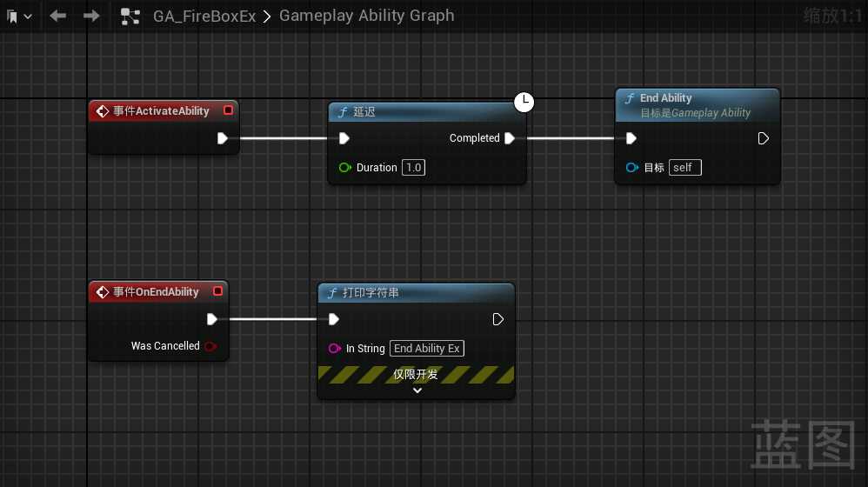Click the blueprint graph icon in breadcrumb
This screenshot has height=487, width=868.
point(130,17)
